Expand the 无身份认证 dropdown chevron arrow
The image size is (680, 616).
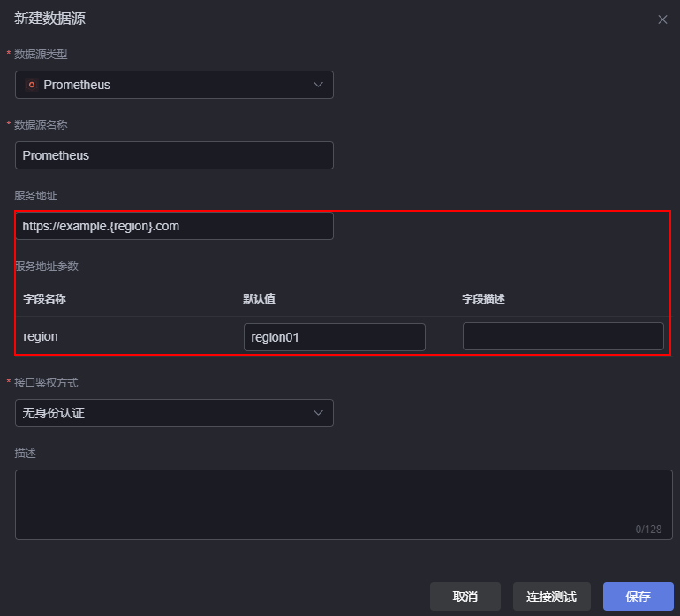[x=318, y=413]
